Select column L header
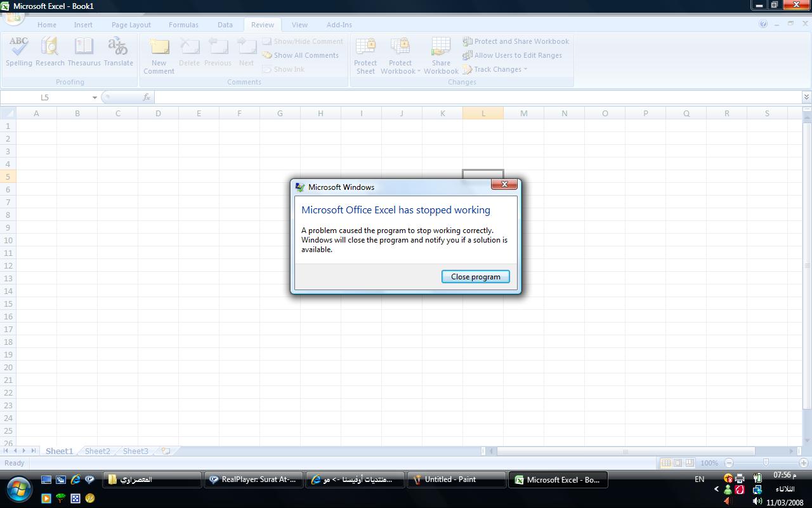Screen dimensions: 812x508 pyautogui.click(x=483, y=113)
